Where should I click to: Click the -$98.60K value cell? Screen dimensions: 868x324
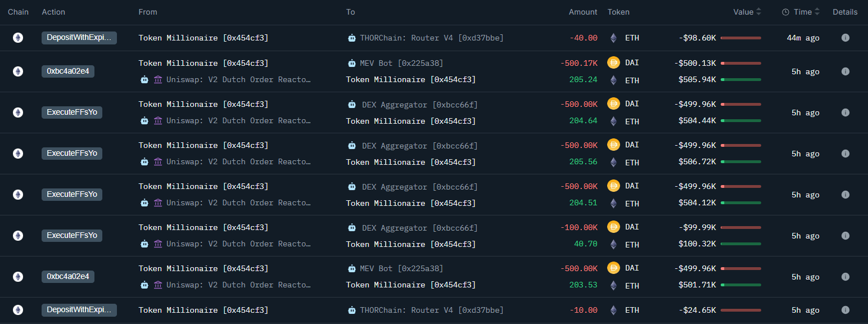[696, 38]
